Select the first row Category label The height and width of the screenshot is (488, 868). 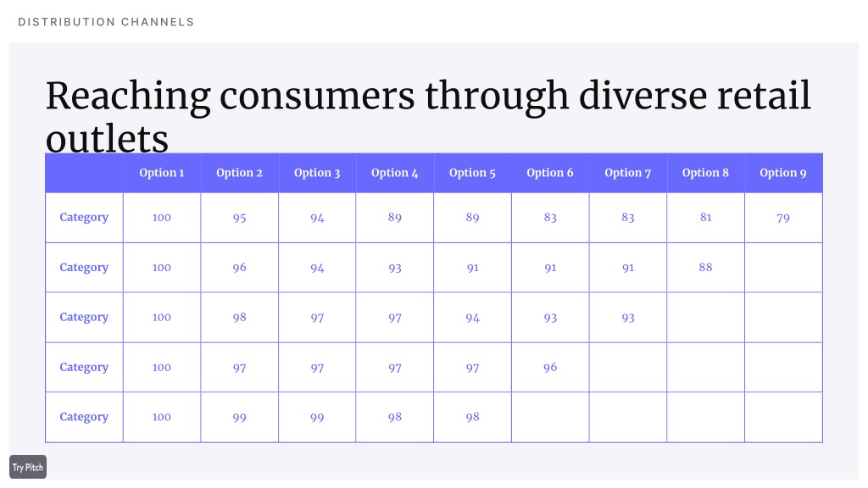coord(84,218)
